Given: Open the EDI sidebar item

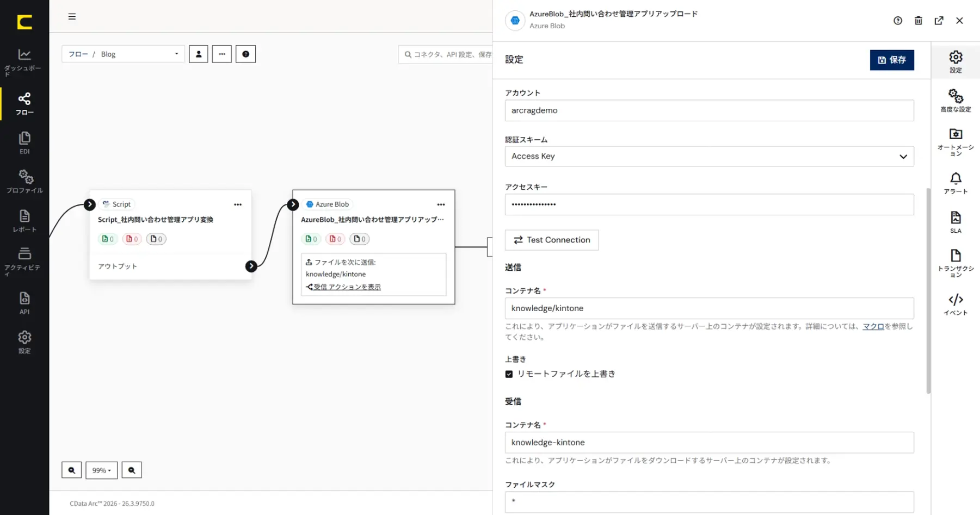Looking at the screenshot, I should point(24,143).
